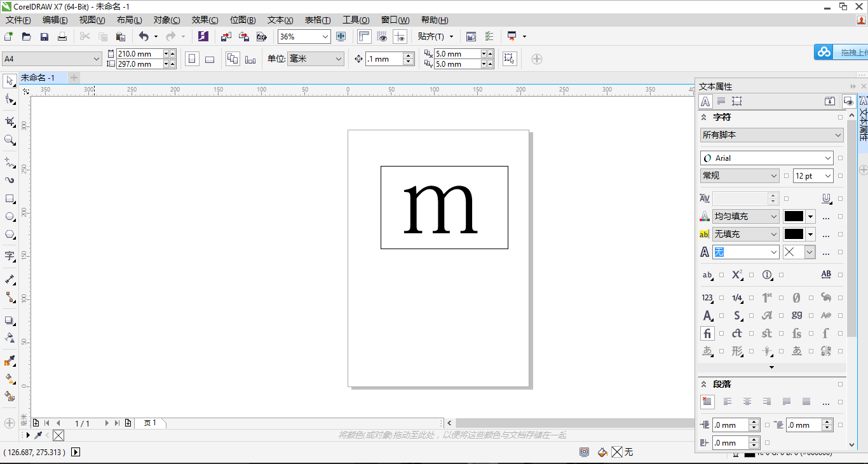Activate the Zoom tool in the toolbox
This screenshot has height=464, width=868.
(10, 140)
